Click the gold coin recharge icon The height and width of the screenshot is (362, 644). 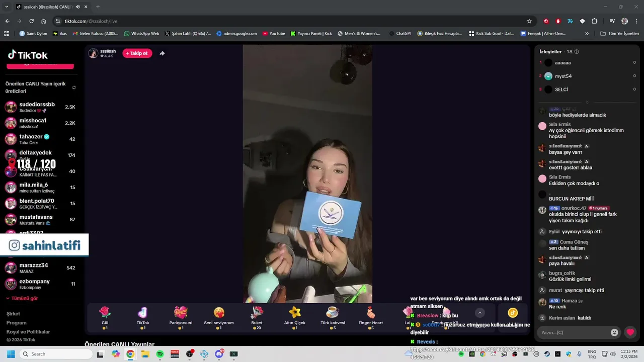point(512,313)
